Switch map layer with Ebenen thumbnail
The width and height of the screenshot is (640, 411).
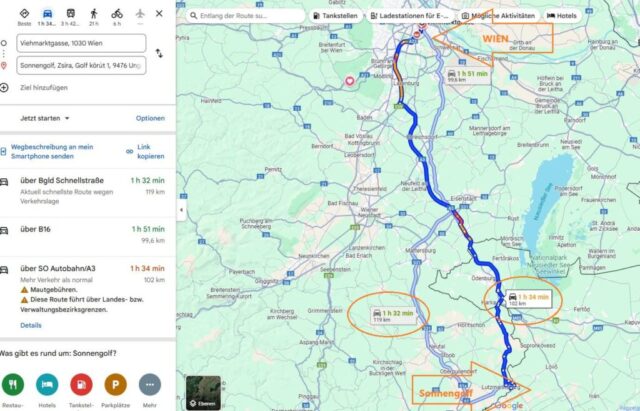coord(203,393)
